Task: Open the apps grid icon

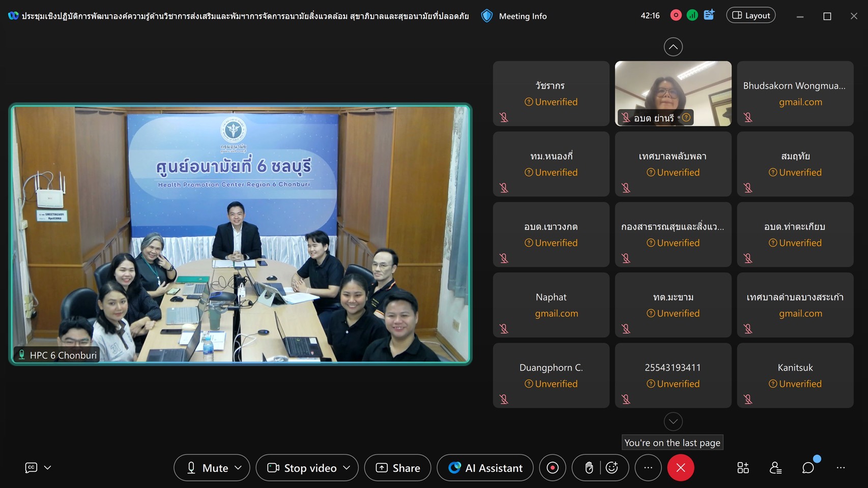Action: coord(743,468)
